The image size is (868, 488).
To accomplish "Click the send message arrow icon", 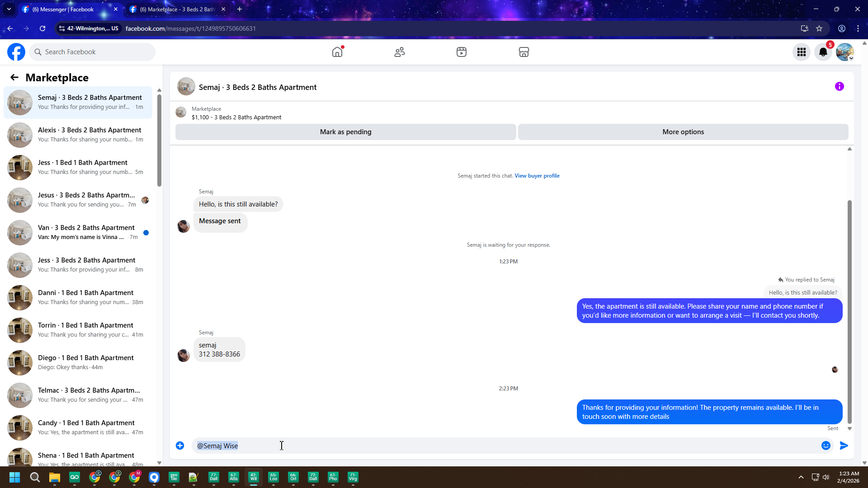I will click(x=844, y=446).
